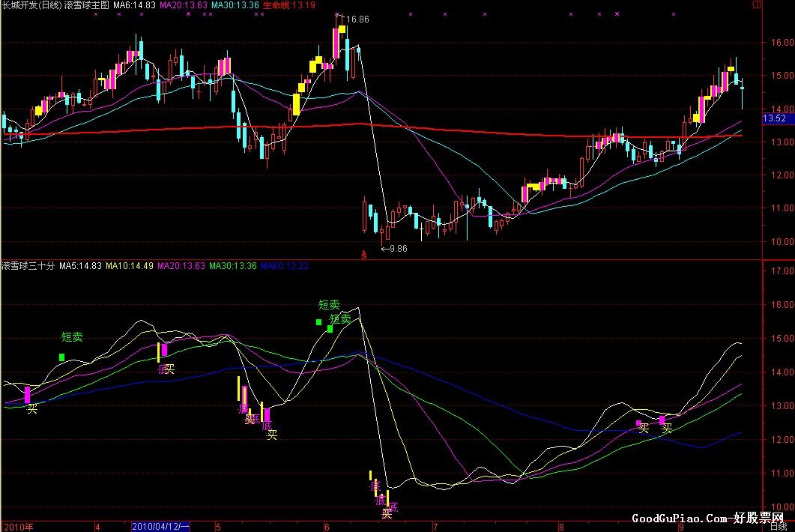Click the 2010年 label on the date axis
The image size is (795, 532).
[18, 527]
